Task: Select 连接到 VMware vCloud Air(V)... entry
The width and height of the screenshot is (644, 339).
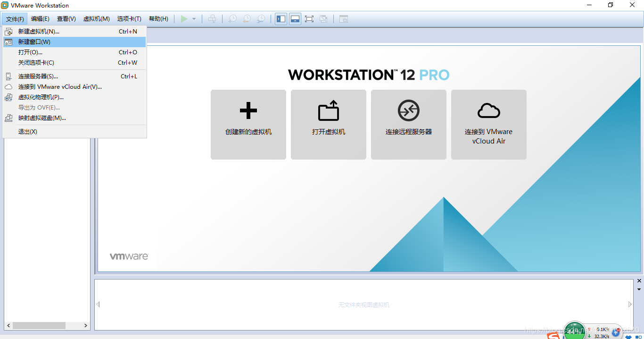Action: (74, 87)
